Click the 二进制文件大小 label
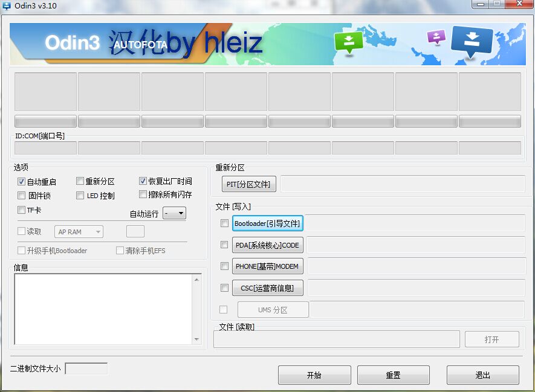The height and width of the screenshot is (392, 535). point(35,368)
